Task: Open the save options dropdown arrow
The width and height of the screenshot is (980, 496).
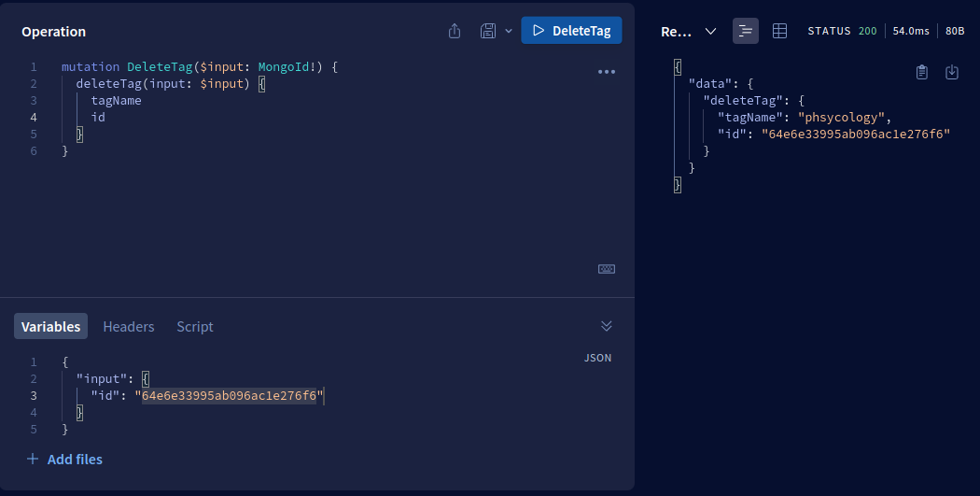Action: coord(509,31)
